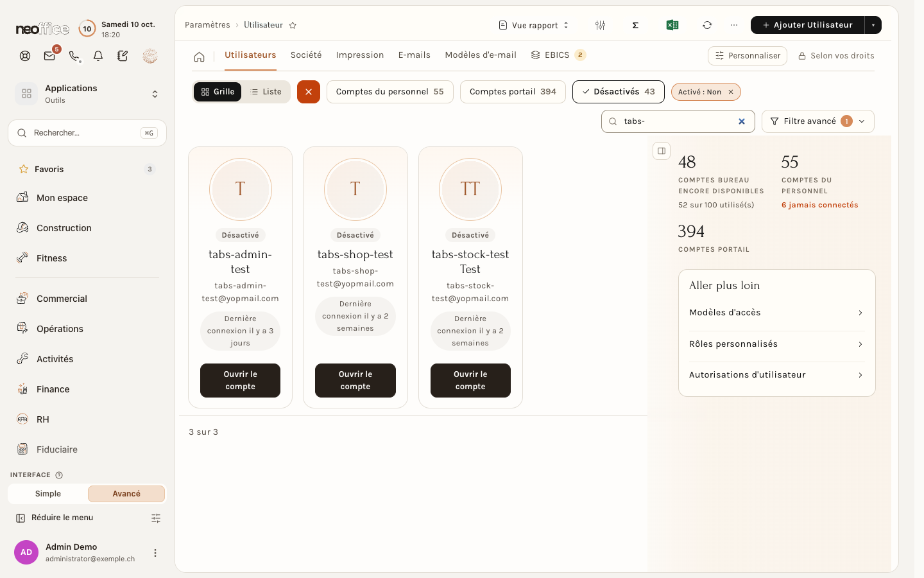Go to the settings home icon
Viewport: 924px width, 578px height.
pos(200,57)
